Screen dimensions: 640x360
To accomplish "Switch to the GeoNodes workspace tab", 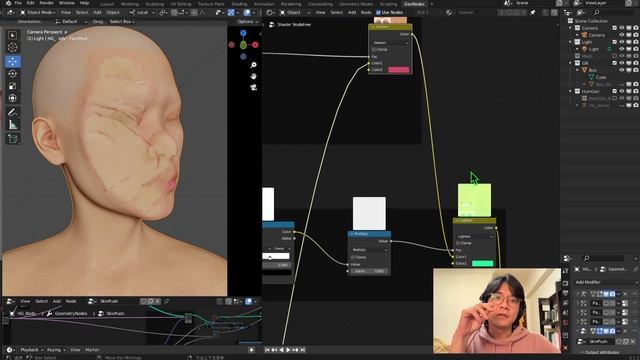I will click(x=414, y=4).
